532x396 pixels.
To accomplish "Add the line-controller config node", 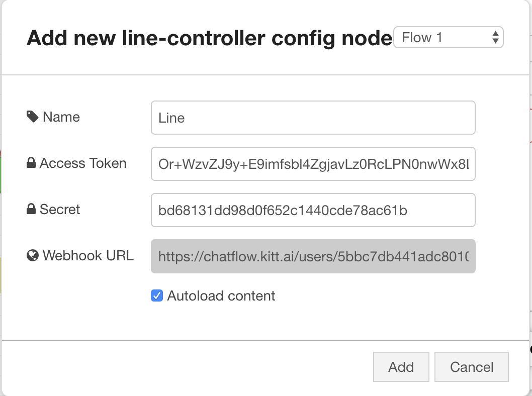I will (x=401, y=367).
